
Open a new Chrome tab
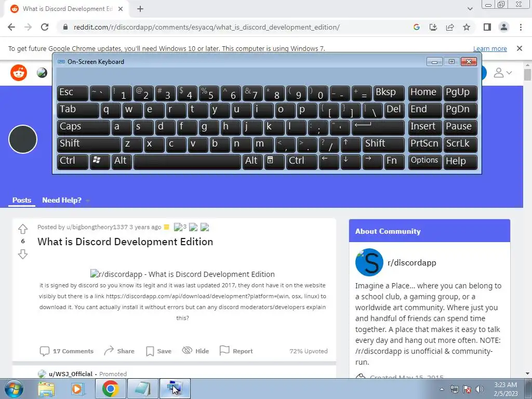[x=140, y=9]
